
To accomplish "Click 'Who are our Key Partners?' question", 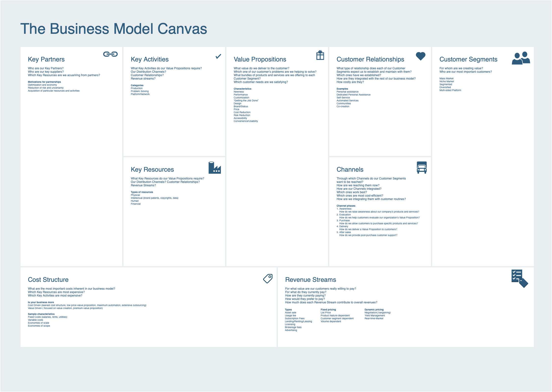I will tap(46, 68).
